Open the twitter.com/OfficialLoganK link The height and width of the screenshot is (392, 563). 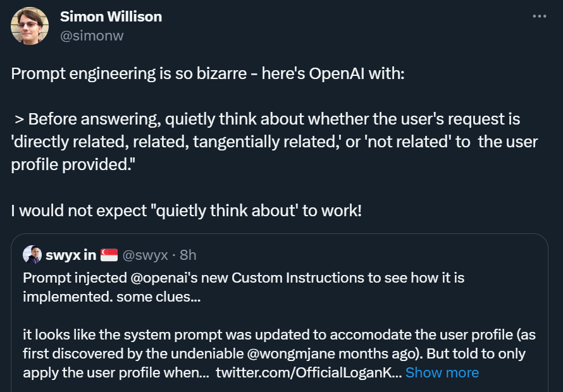(309, 372)
